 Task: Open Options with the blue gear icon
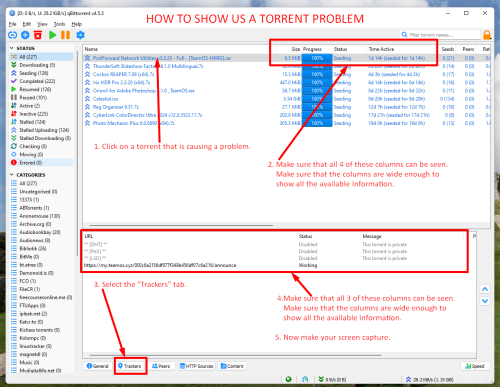(x=80, y=35)
